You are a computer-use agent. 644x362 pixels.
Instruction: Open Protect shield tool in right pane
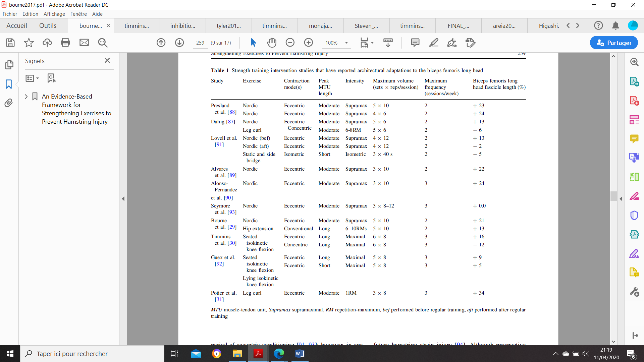(x=634, y=215)
